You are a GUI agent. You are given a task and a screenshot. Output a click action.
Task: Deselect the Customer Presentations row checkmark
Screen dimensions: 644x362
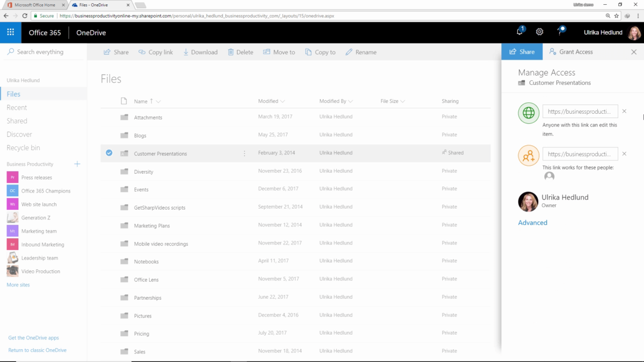(109, 153)
